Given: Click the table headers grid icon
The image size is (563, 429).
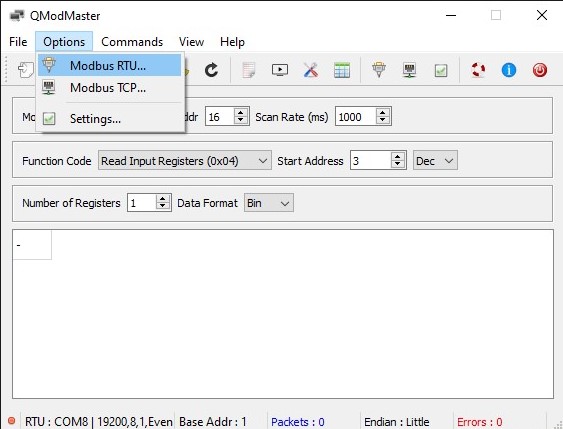Looking at the screenshot, I should [x=341, y=70].
